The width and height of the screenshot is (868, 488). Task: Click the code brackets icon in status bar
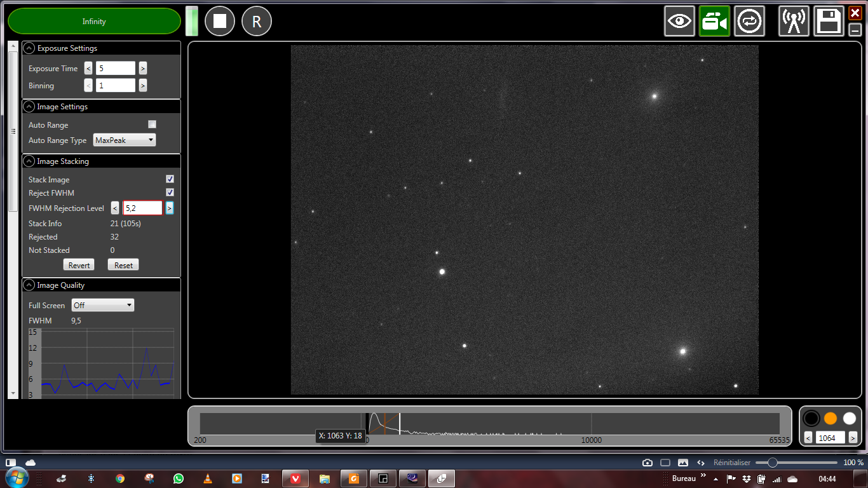click(701, 463)
